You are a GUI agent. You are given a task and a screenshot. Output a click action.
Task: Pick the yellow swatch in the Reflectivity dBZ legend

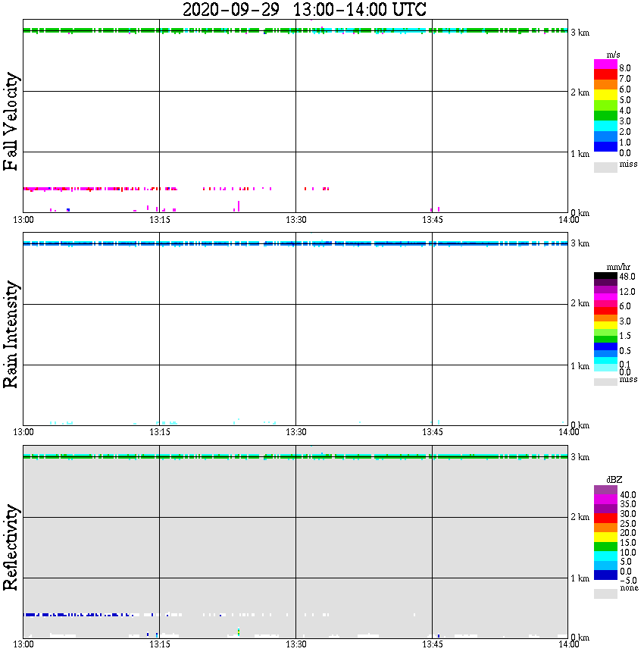point(605,537)
